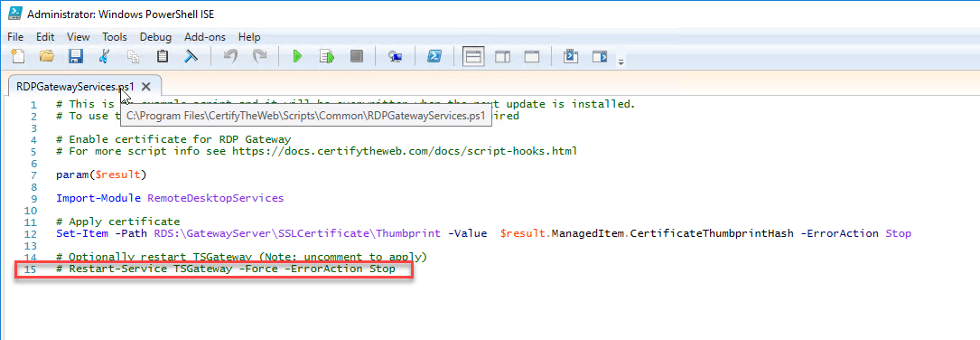Open the File menu
Viewport: 980px width, 340px height.
15,37
